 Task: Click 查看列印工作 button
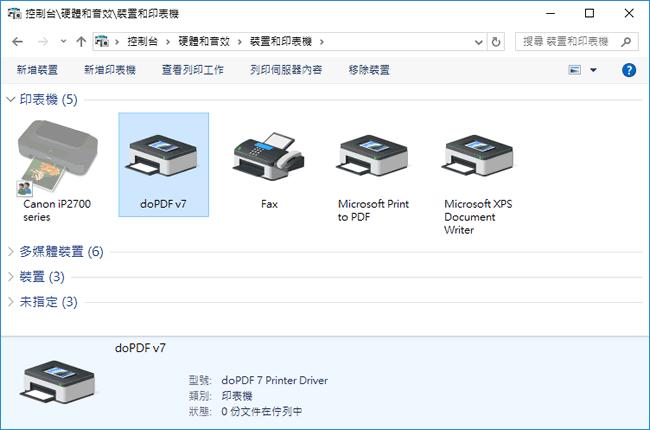tap(192, 70)
